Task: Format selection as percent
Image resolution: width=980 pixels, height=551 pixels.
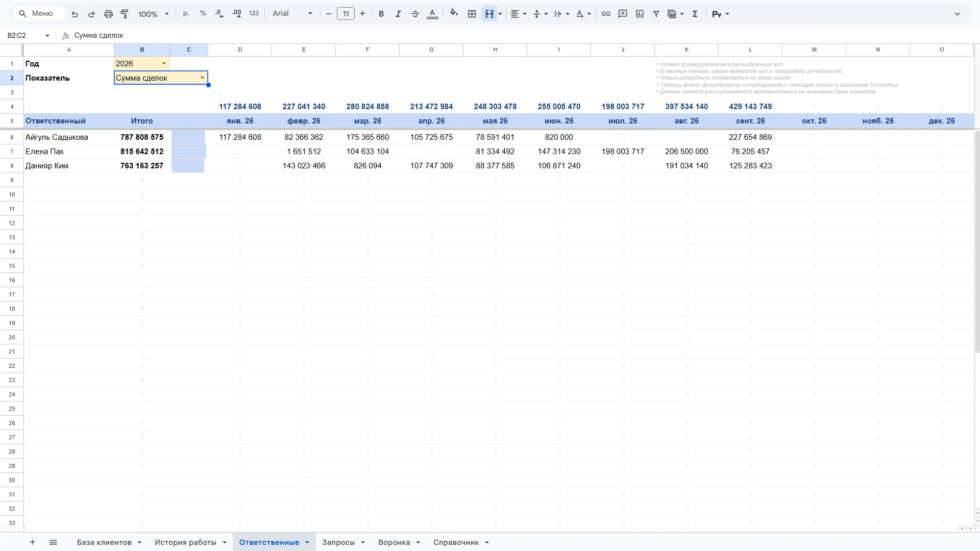Action: tap(203, 14)
